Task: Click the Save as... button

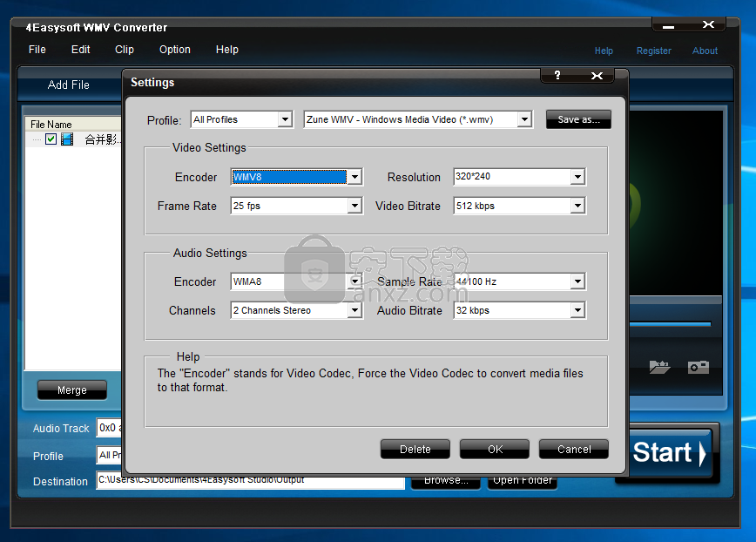Action: click(x=578, y=119)
